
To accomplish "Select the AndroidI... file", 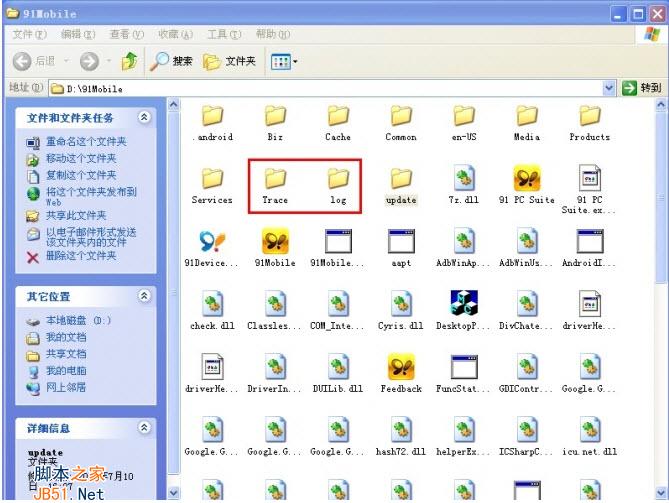I will pyautogui.click(x=589, y=248).
